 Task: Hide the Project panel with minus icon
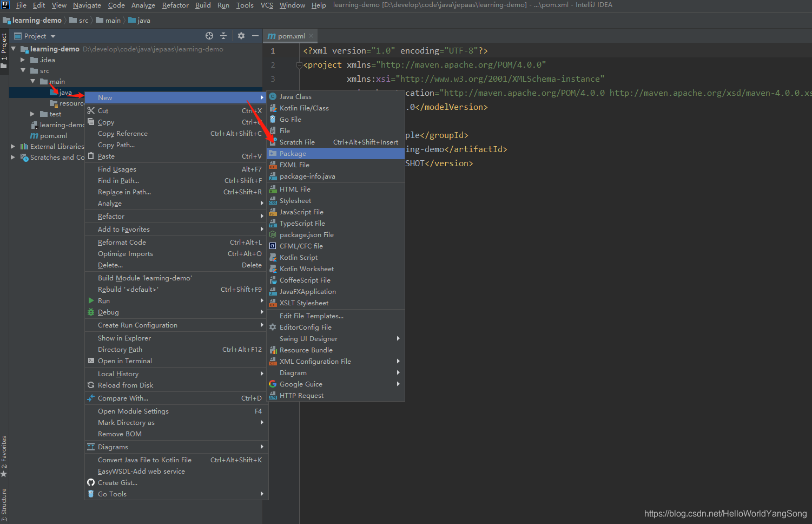[255, 36]
